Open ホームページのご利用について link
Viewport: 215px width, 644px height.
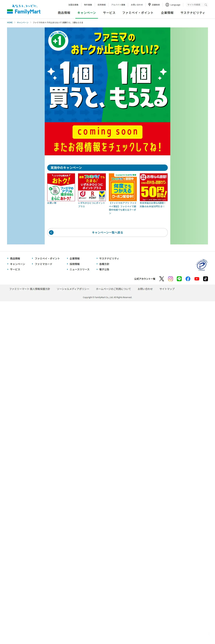pyautogui.click(x=113, y=289)
